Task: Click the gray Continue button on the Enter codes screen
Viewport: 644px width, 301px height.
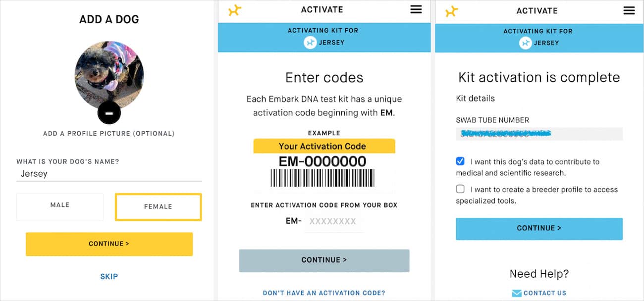Action: [x=324, y=260]
